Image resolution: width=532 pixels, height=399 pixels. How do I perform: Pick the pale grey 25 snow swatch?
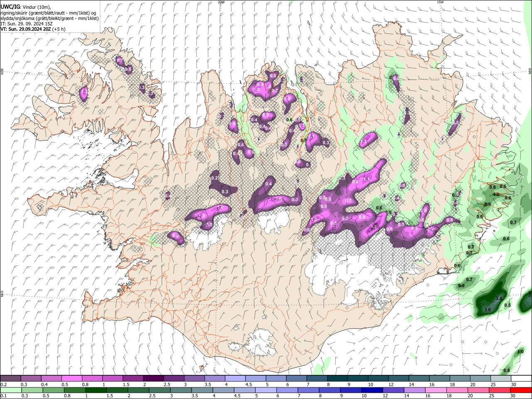[x=501, y=379]
